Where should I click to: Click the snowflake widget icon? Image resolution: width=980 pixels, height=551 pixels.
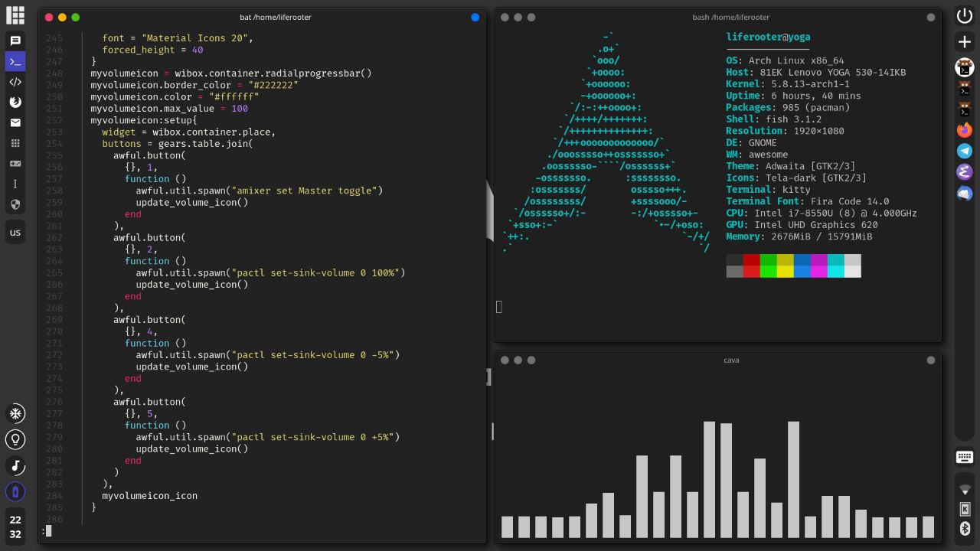pos(15,414)
